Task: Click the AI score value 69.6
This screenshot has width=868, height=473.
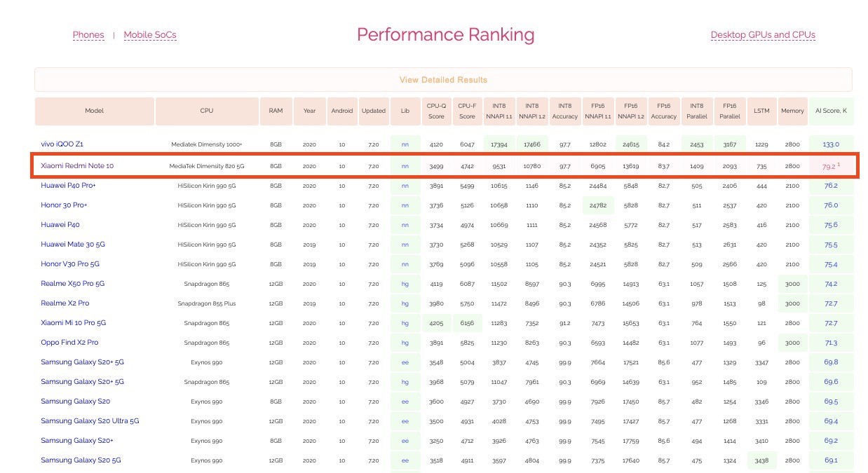Action: pyautogui.click(x=831, y=382)
